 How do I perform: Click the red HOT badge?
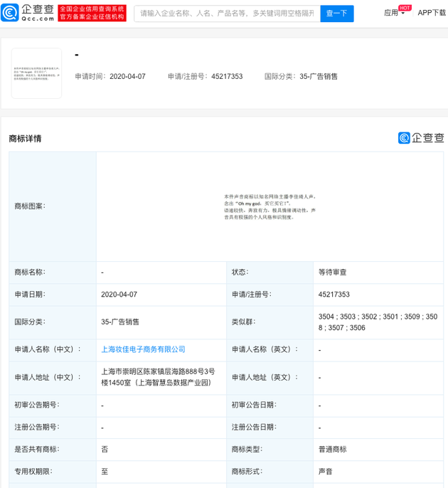405,8
